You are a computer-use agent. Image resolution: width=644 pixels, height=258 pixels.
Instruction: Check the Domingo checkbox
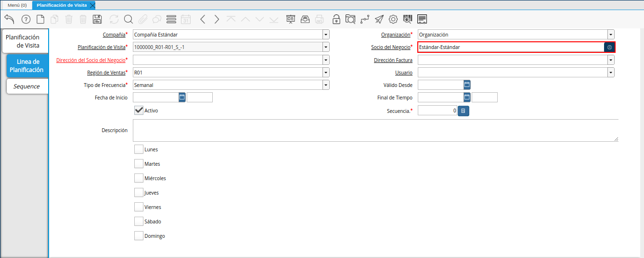[x=139, y=235]
